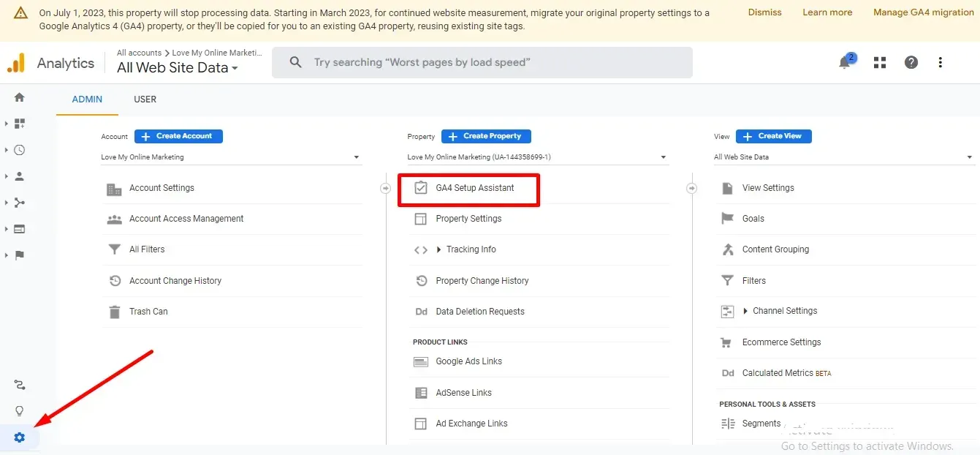Open the Discover lightbulb icon
This screenshot has height=455, width=980.
pos(20,411)
